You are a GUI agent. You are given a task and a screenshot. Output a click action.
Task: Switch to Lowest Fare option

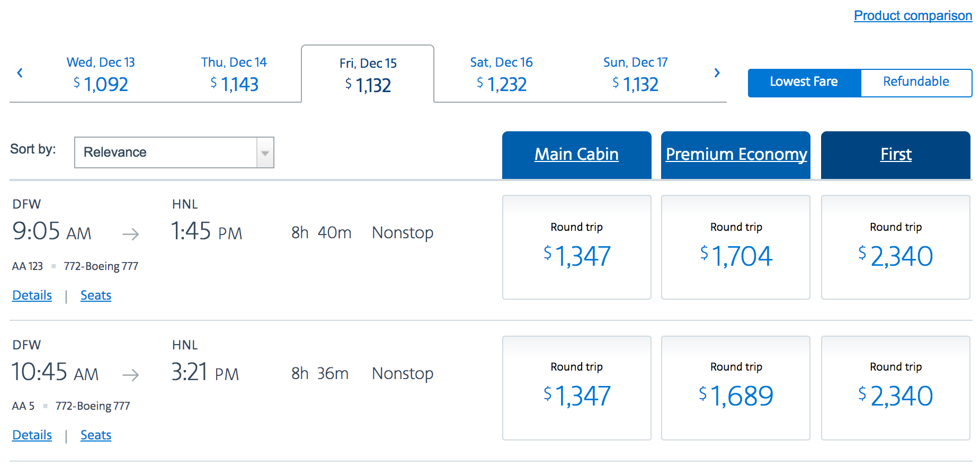[804, 82]
